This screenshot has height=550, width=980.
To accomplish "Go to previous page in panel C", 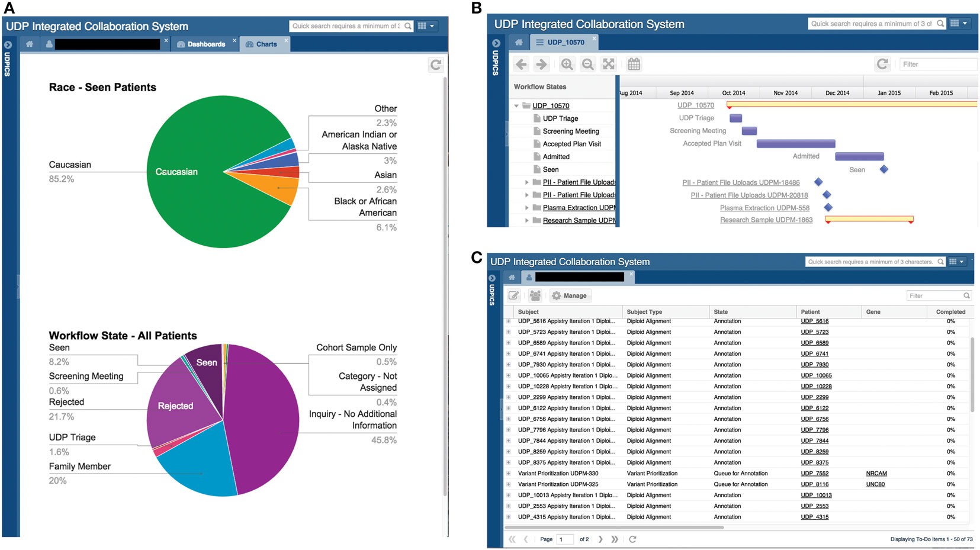I will coord(526,539).
